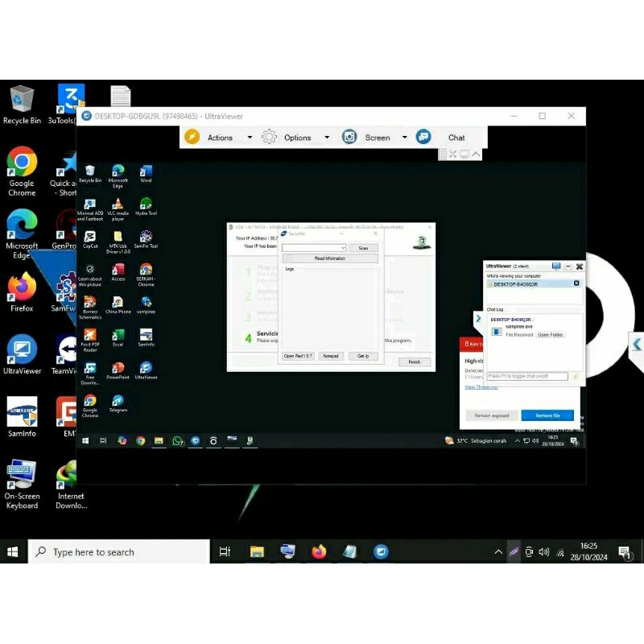Click the yellow Actions lightning icon
644x644 pixels.
click(192, 137)
